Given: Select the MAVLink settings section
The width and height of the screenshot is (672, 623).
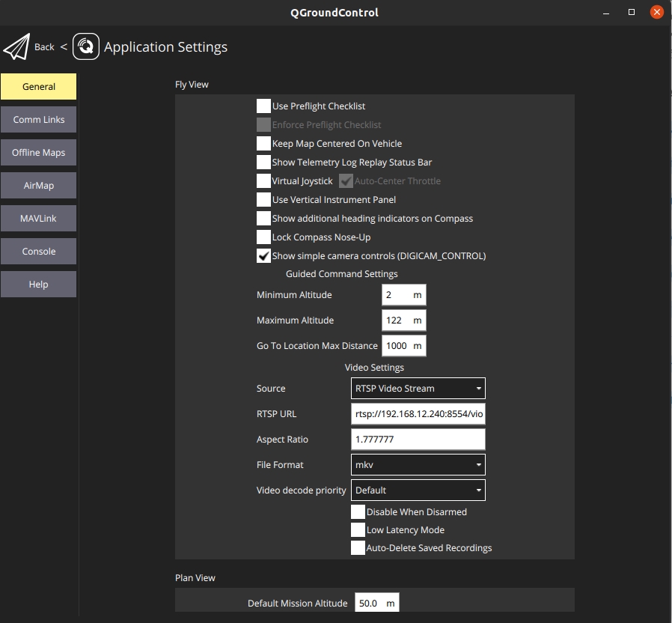Looking at the screenshot, I should (39, 219).
